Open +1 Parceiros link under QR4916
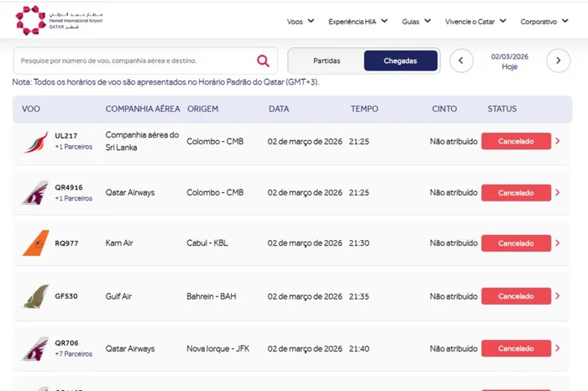 (x=74, y=199)
